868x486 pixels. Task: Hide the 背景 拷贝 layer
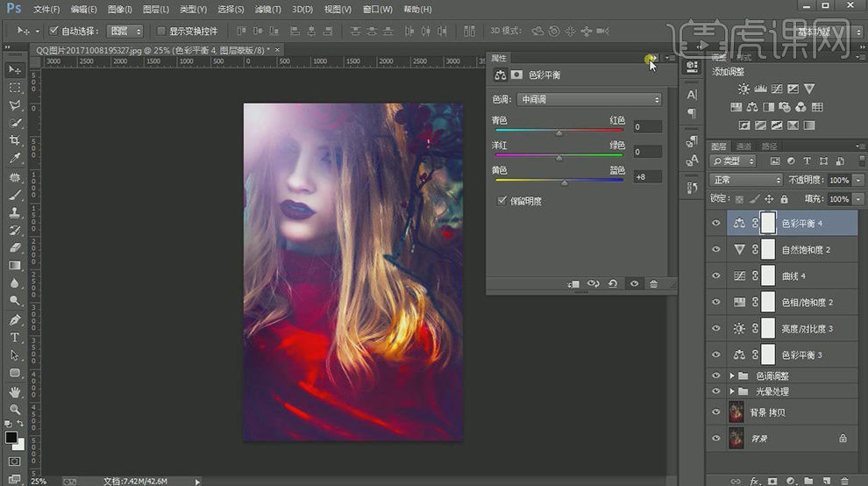[x=716, y=412]
